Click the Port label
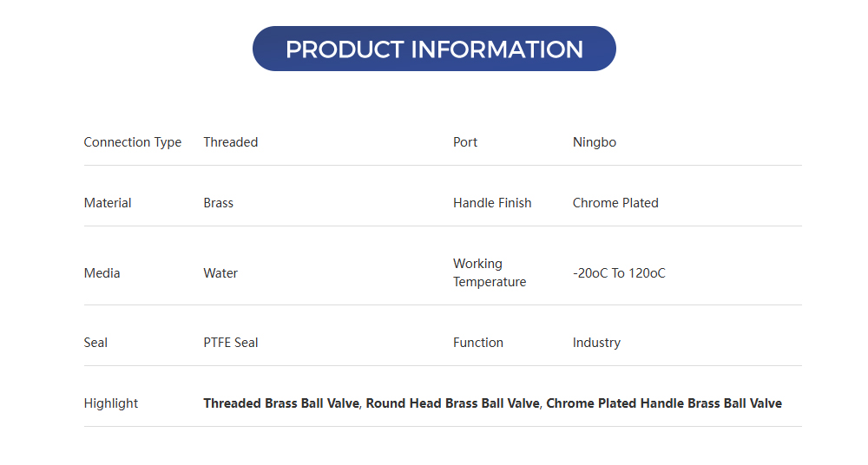Screen dimensions: 868x465 click(465, 142)
